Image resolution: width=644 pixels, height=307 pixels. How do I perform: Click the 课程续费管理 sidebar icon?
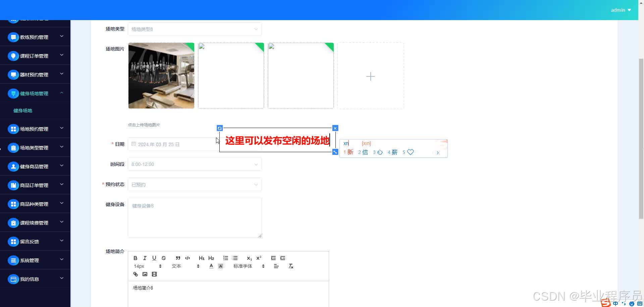coord(13,223)
